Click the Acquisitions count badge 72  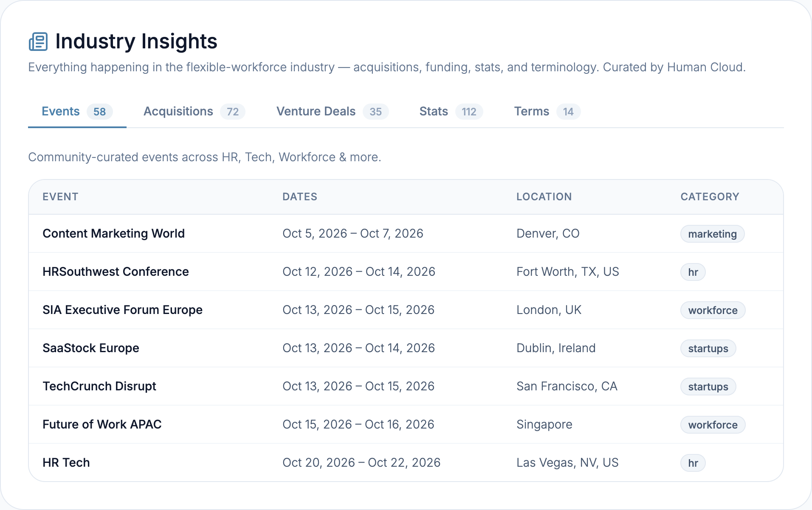[x=233, y=112]
